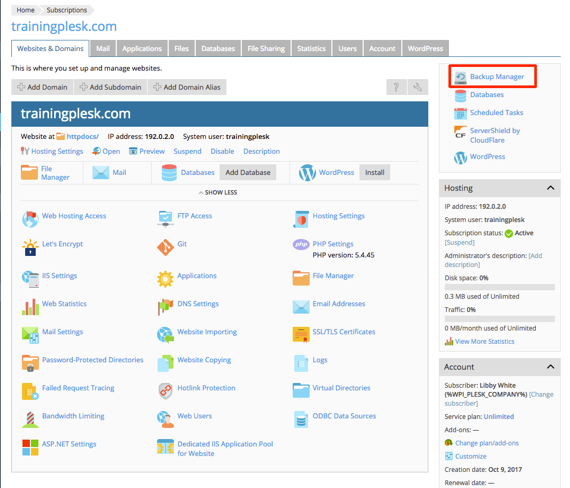Click the Mail Settings icon
The height and width of the screenshot is (488, 570).
[x=30, y=335]
